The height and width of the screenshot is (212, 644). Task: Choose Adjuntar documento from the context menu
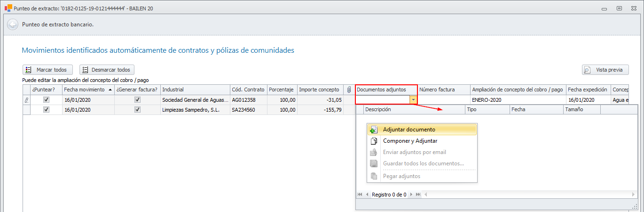pyautogui.click(x=409, y=130)
